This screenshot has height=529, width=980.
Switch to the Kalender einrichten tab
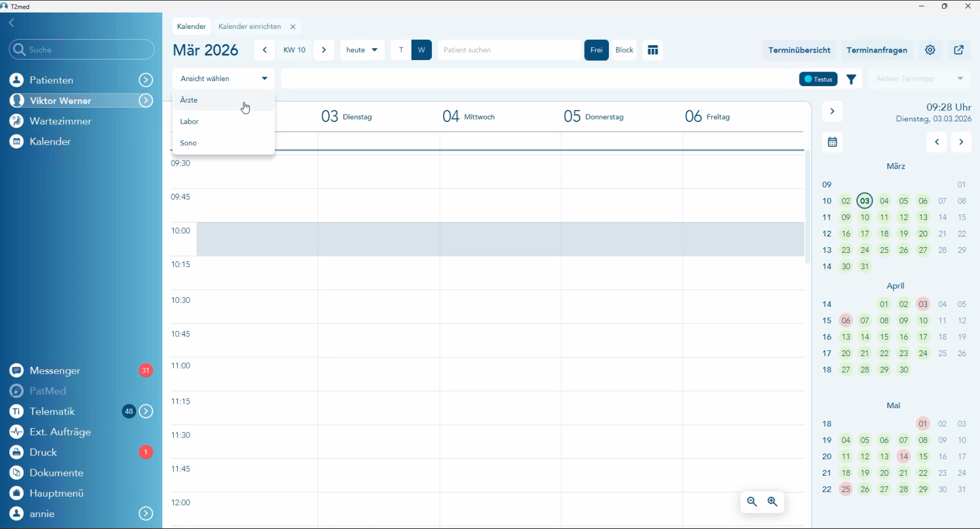250,27
